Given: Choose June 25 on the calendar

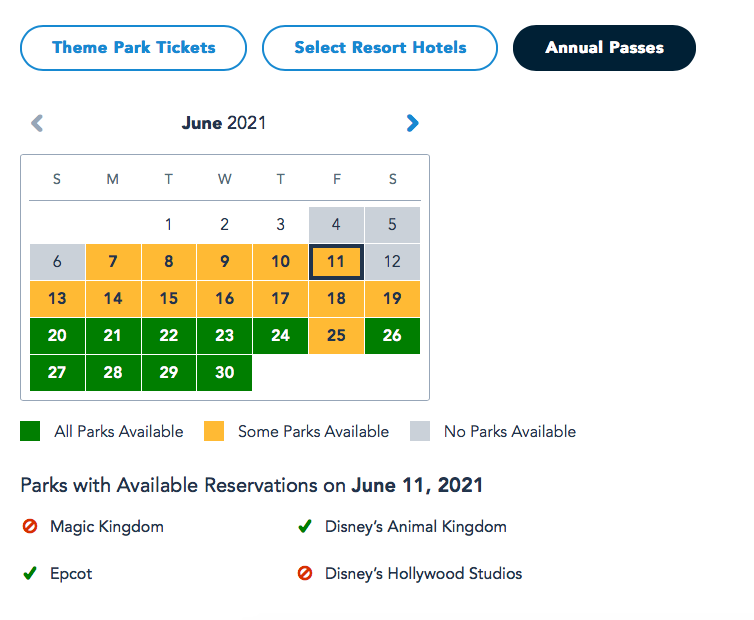Looking at the screenshot, I should click(x=336, y=336).
